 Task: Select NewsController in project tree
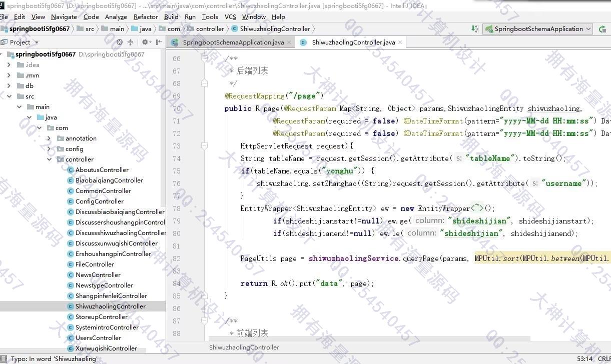click(x=98, y=275)
